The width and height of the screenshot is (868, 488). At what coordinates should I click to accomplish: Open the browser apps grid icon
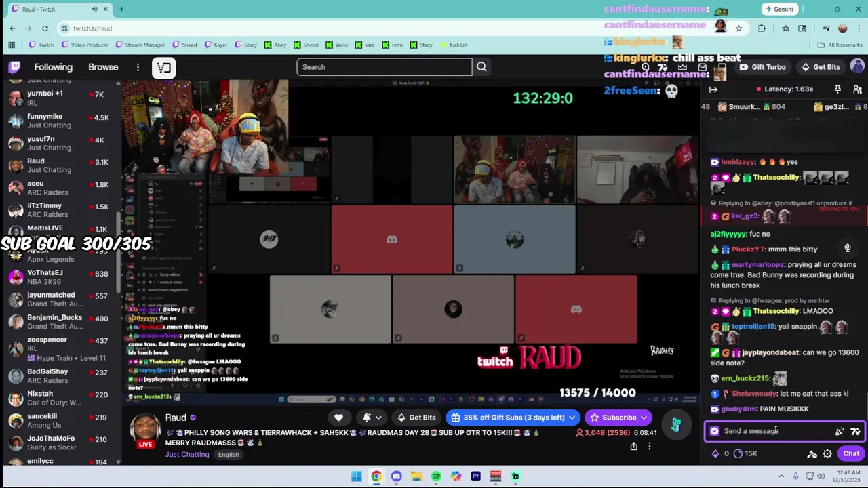tap(12, 45)
